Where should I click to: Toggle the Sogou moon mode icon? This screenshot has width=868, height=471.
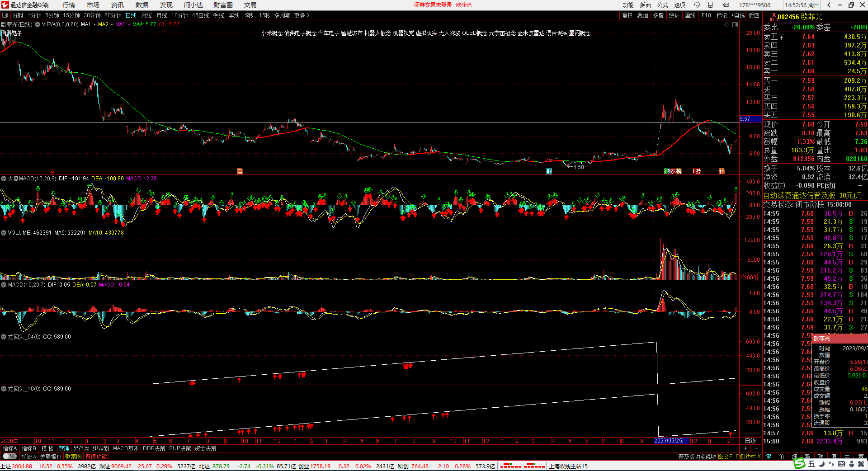(x=821, y=464)
